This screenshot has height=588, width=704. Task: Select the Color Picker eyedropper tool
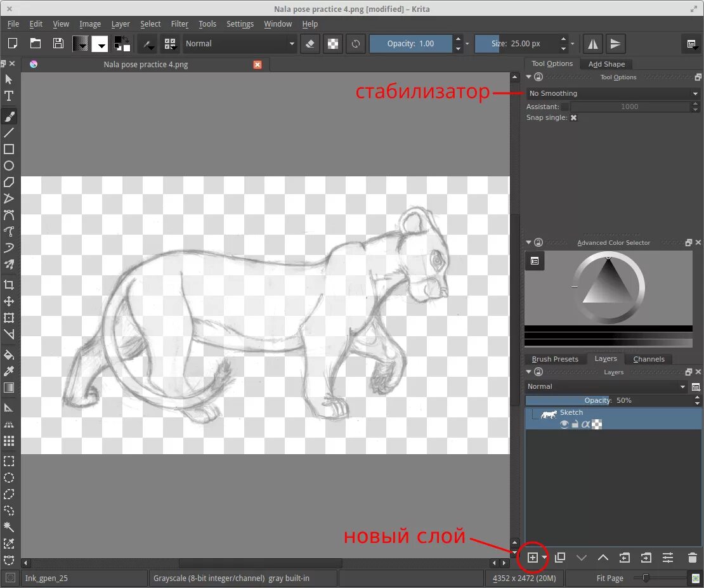[8, 371]
